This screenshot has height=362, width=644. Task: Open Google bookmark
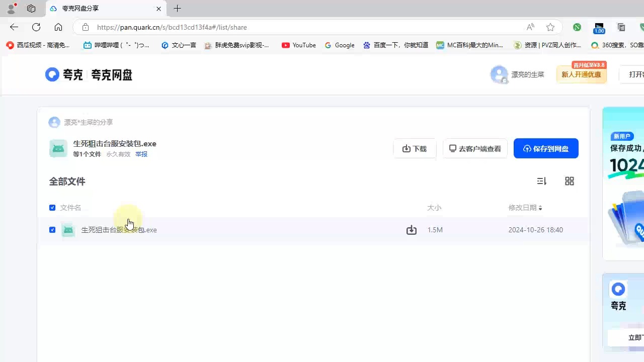click(340, 45)
